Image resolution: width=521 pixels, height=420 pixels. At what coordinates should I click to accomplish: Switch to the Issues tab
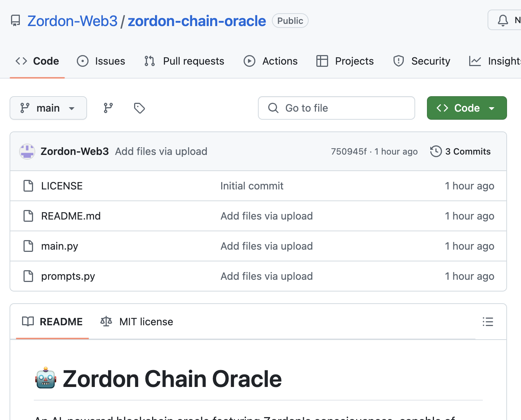tap(101, 61)
